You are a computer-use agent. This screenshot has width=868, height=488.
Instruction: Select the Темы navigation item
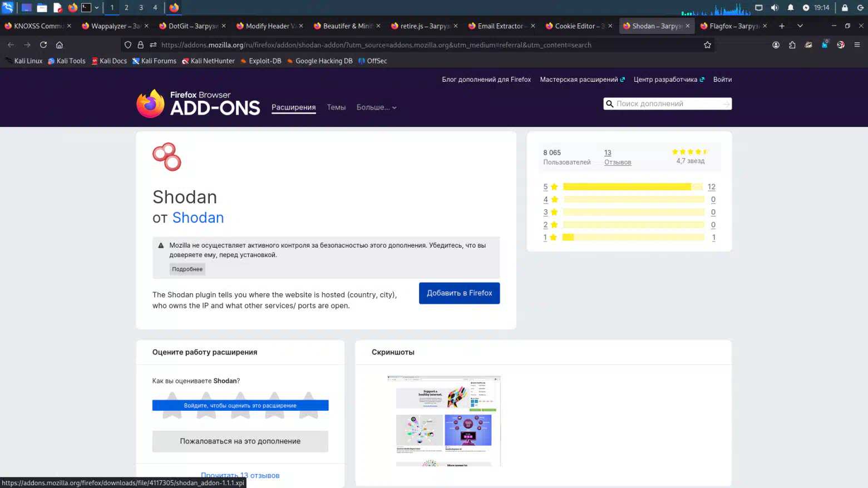(336, 107)
